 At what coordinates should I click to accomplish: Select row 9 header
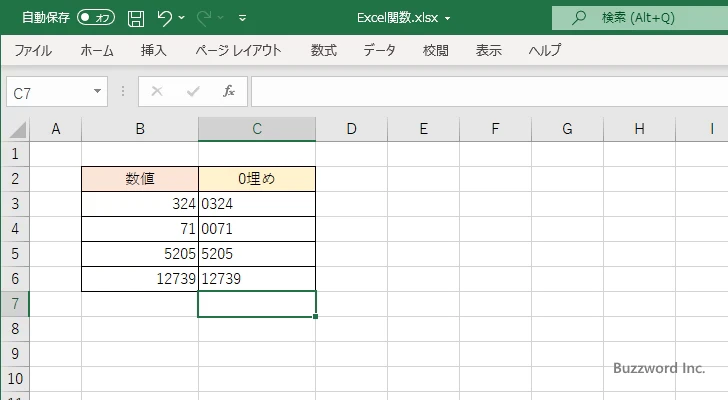click(x=15, y=354)
